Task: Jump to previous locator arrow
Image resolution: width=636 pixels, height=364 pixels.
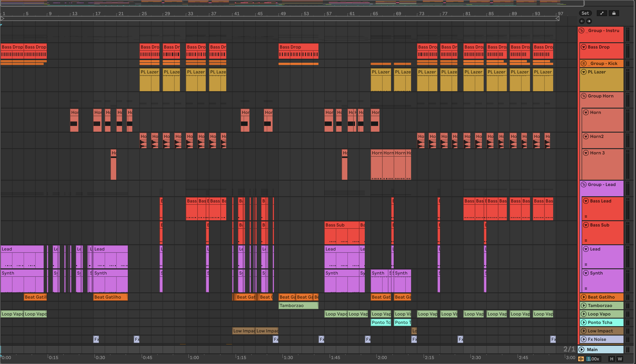Action: (x=582, y=21)
